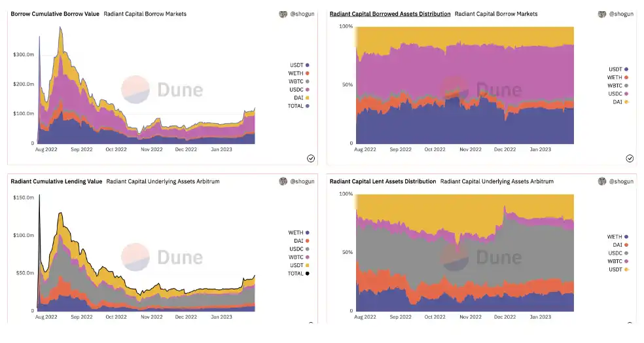This screenshot has height=343, width=644.
Task: Open @shogun profile link on Borrowed Assets Distribution
Action: tap(621, 14)
